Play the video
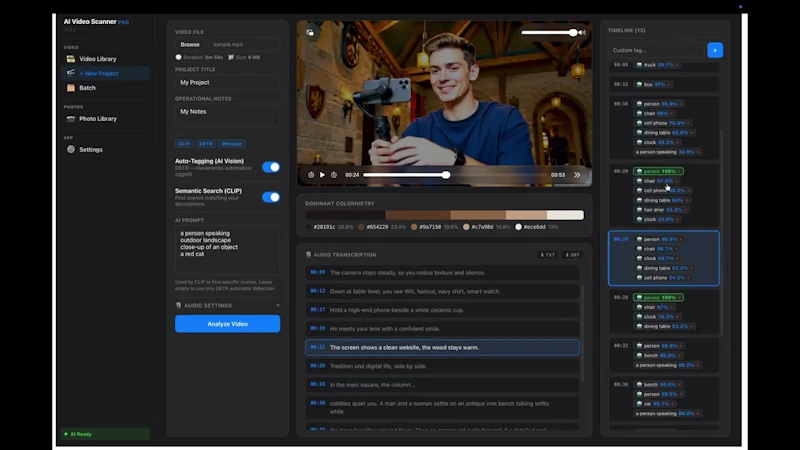 click(x=322, y=174)
